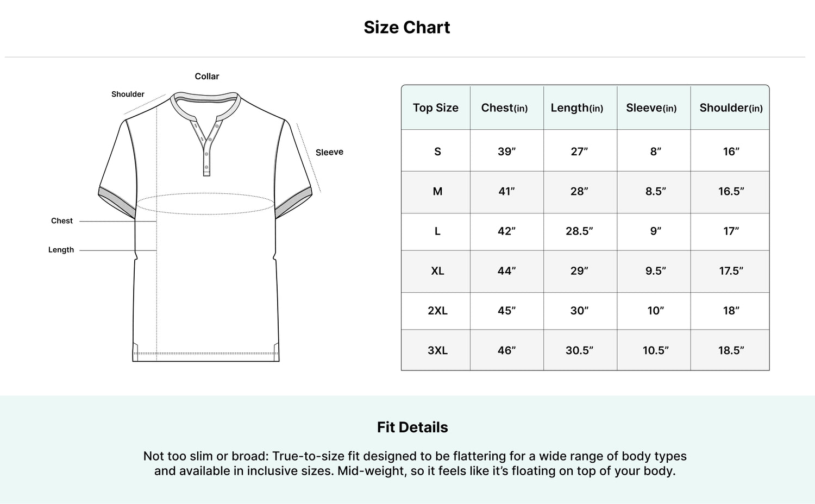This screenshot has height=504, width=815.
Task: Click the 3XL size row label
Action: (437, 350)
